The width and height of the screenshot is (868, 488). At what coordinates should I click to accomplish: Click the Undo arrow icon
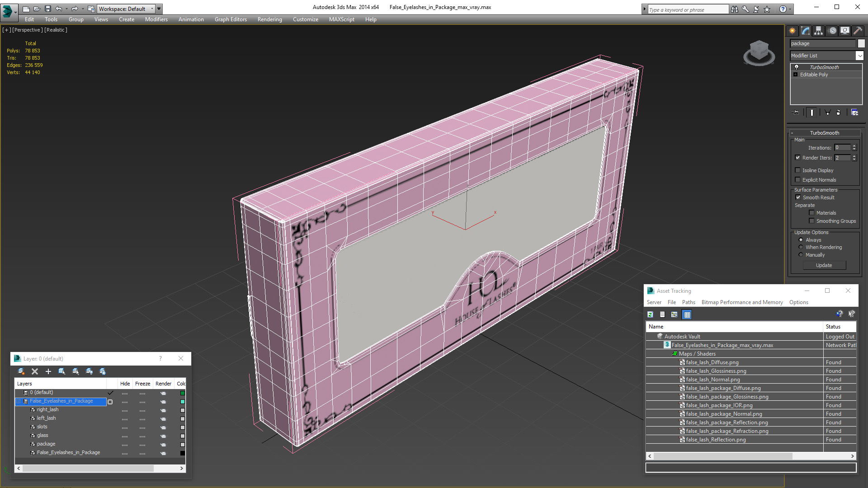pyautogui.click(x=58, y=9)
